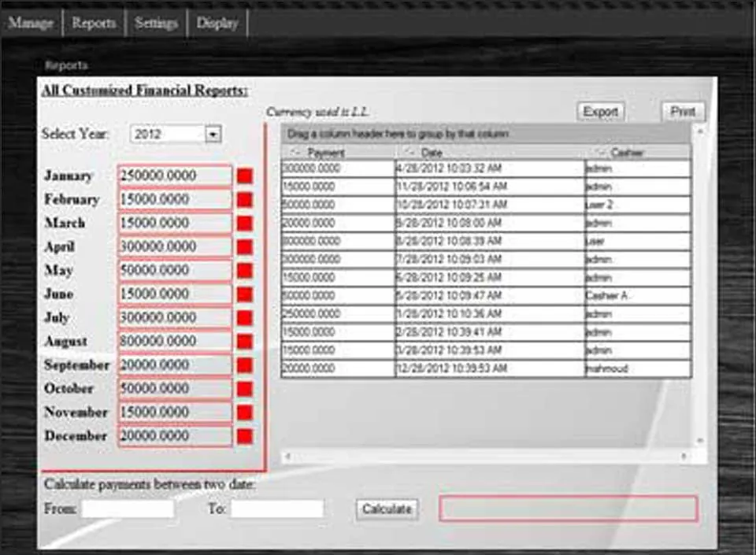Click the From date input field
The width and height of the screenshot is (756, 555).
click(x=128, y=509)
